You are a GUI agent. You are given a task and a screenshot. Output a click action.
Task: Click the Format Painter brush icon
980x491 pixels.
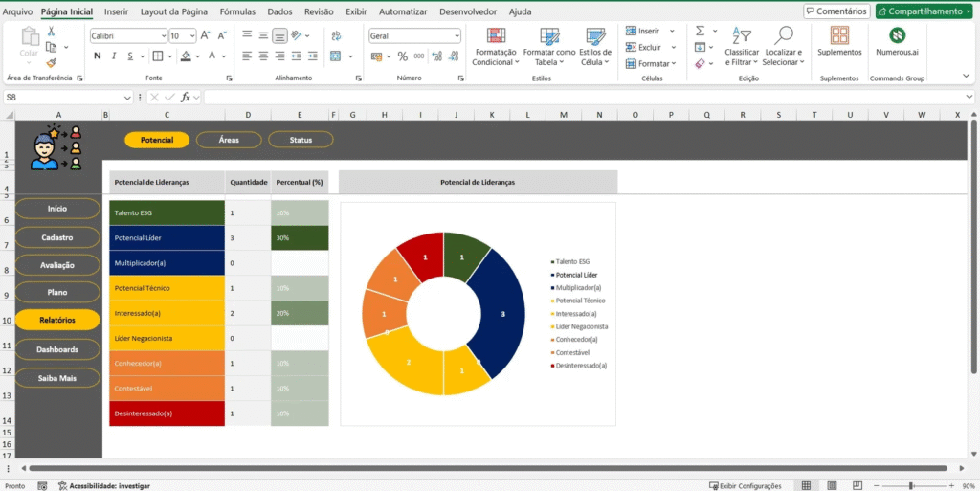click(51, 62)
